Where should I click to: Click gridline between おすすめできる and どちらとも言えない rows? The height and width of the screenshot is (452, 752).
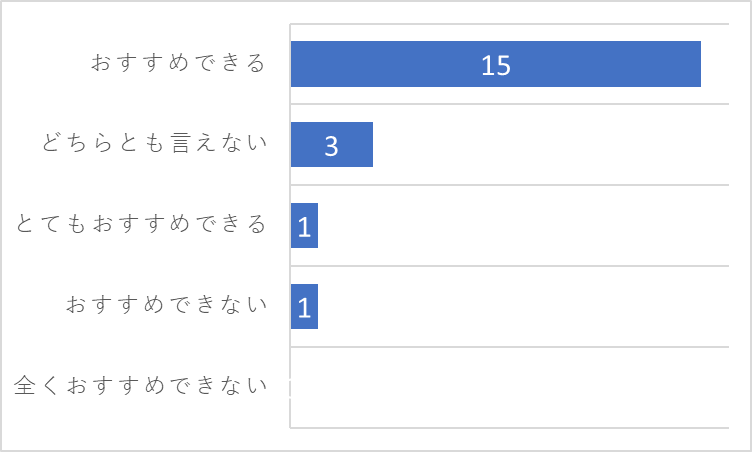point(509,104)
